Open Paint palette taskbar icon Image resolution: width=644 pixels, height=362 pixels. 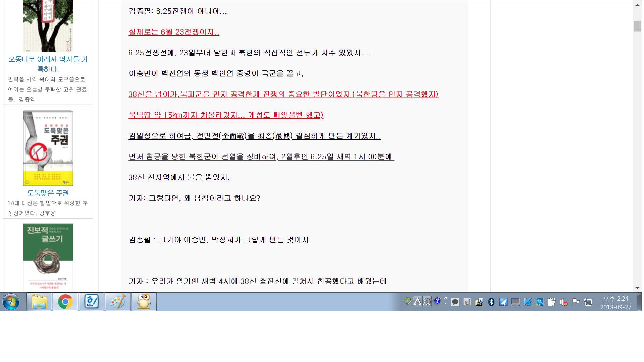click(x=118, y=302)
